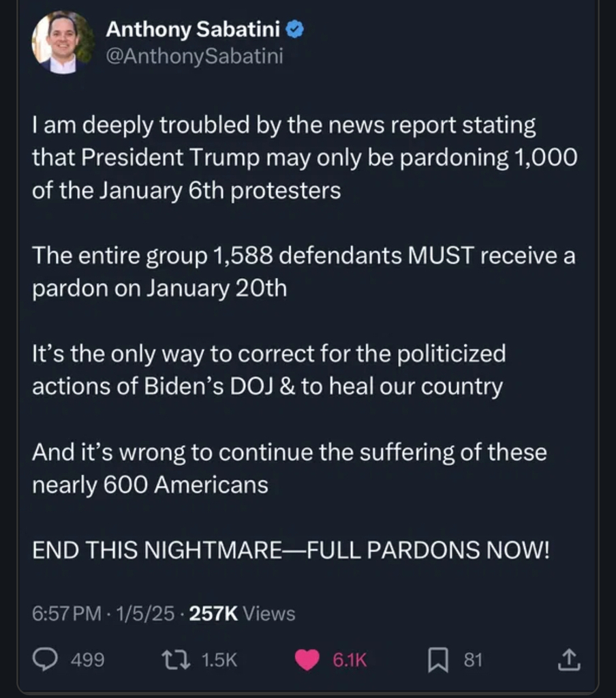
Task: Click the reply speech bubble icon
Action: click(x=46, y=659)
